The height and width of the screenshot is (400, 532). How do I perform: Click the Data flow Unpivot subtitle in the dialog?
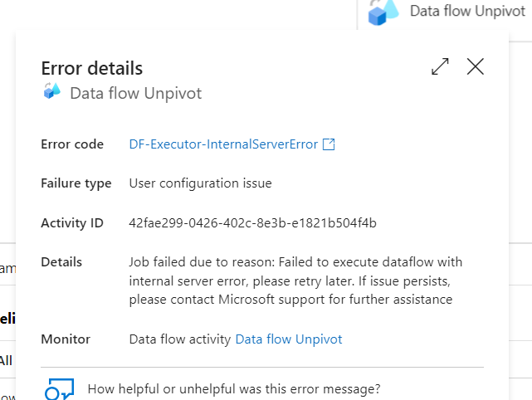[x=136, y=93]
